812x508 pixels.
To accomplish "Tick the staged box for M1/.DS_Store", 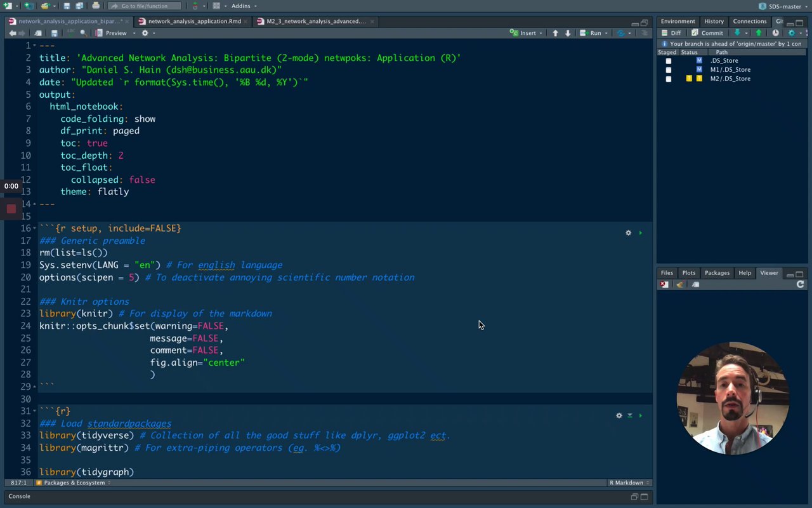I will tap(668, 70).
